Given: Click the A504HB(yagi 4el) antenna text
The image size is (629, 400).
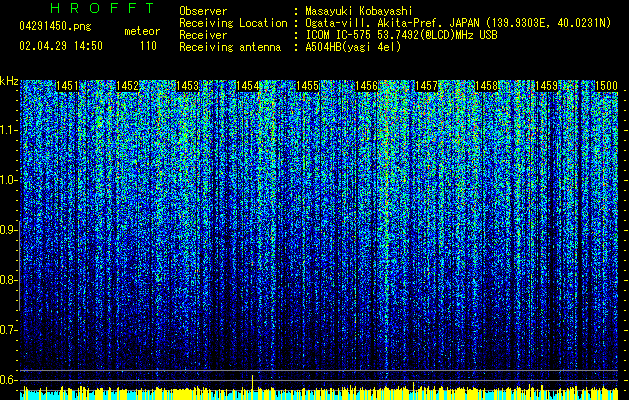Looking at the screenshot, I should coord(353,47).
